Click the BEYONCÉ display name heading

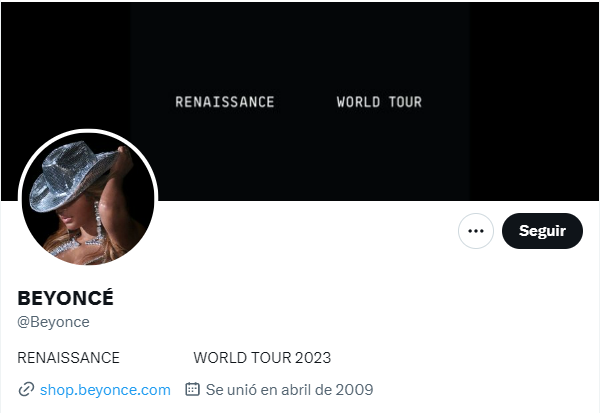coord(66,298)
